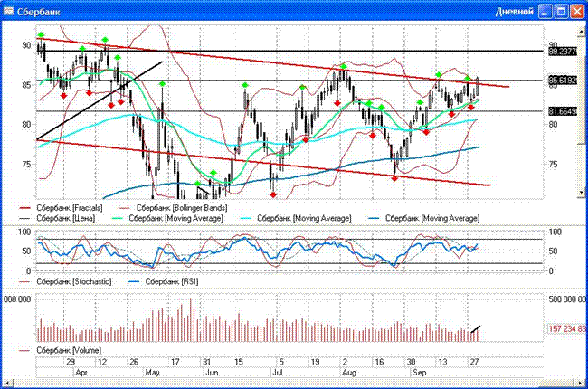Click date label 27 on time axis
This screenshot has width=588, height=389.
tap(474, 362)
